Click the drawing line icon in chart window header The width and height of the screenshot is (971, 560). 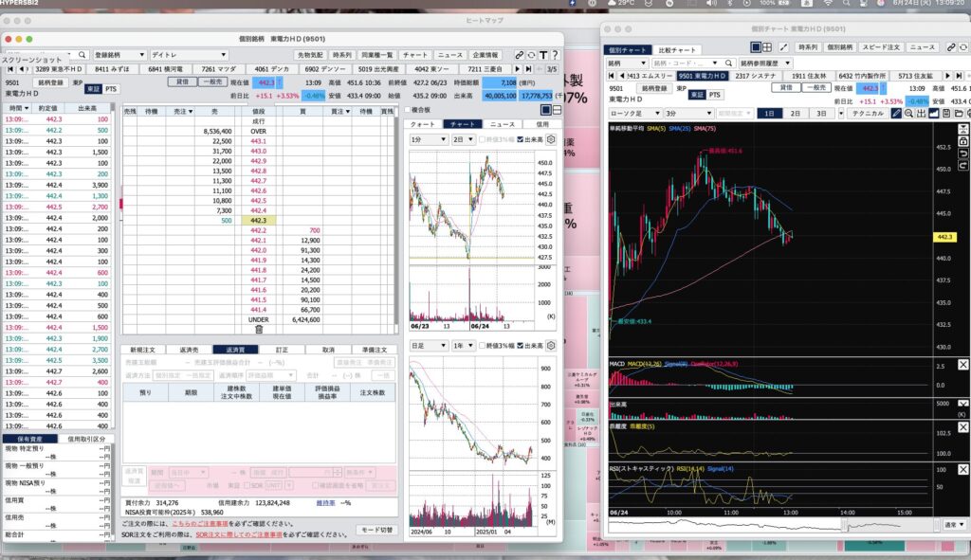click(783, 47)
